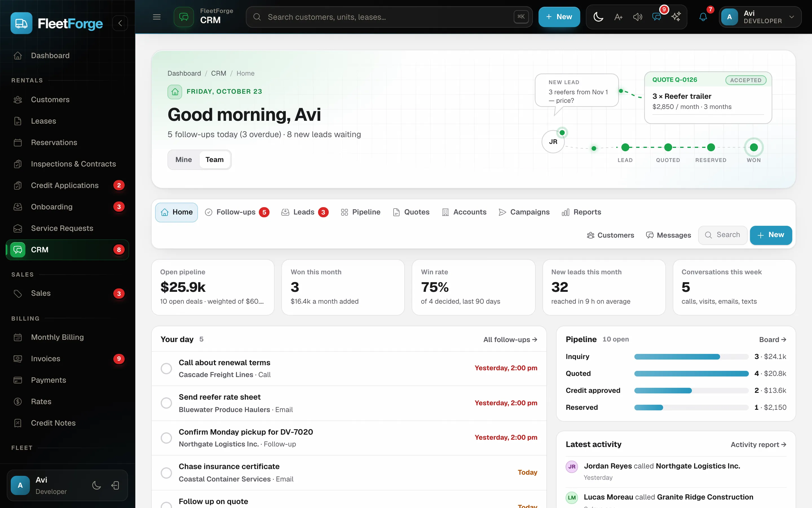Switch the view toggle to Mine
Image resolution: width=812 pixels, height=508 pixels.
tap(184, 159)
